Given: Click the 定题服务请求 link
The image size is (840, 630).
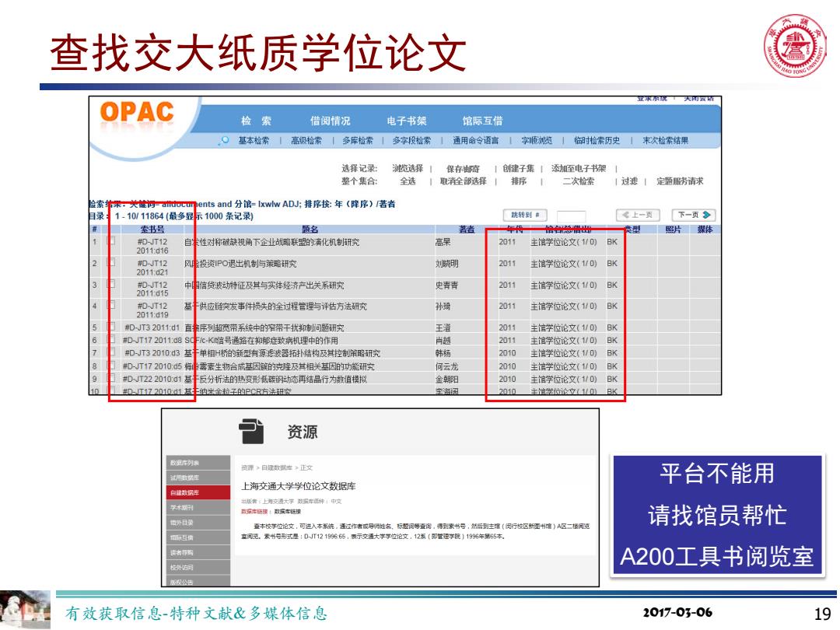Looking at the screenshot, I should [x=680, y=181].
